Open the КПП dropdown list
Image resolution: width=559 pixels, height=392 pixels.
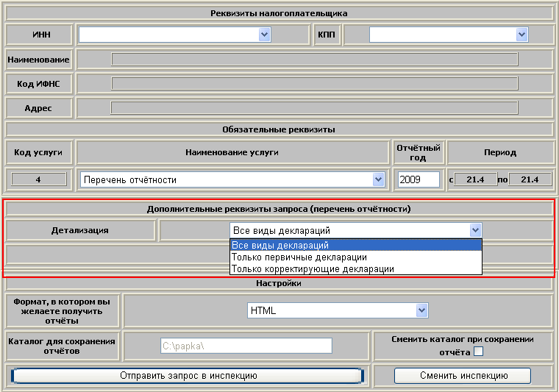click(521, 35)
